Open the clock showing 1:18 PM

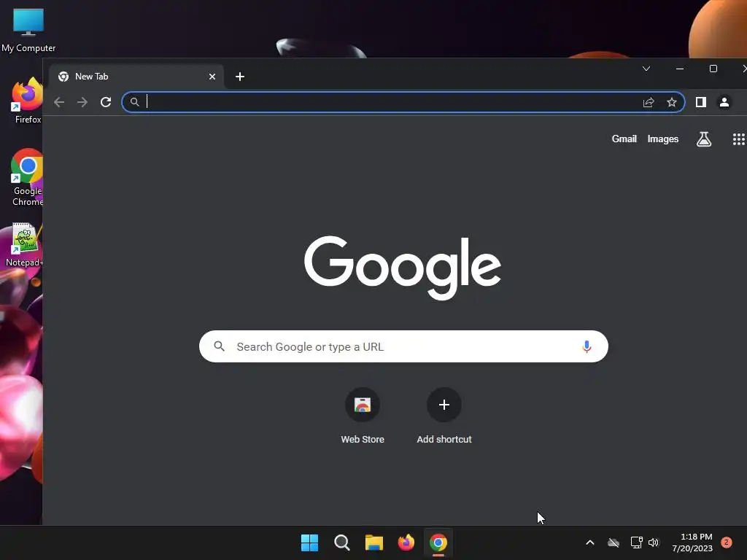click(x=692, y=542)
